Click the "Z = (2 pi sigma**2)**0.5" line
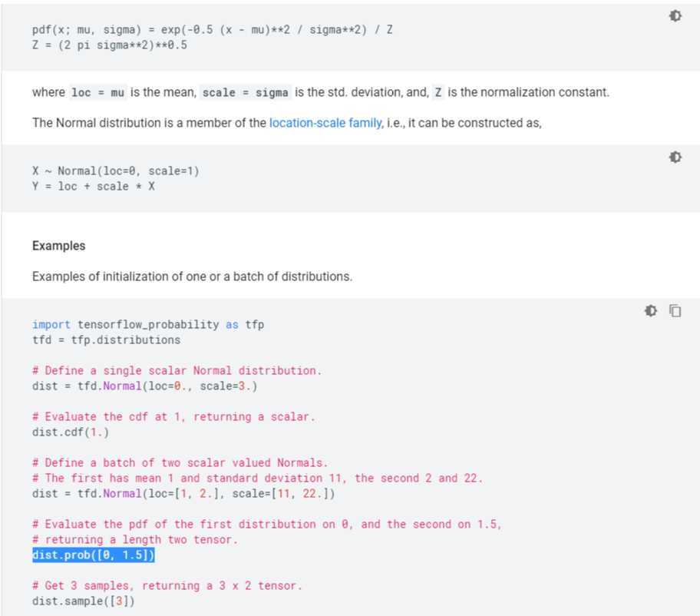Screen dimensions: 700x616 click(x=110, y=45)
